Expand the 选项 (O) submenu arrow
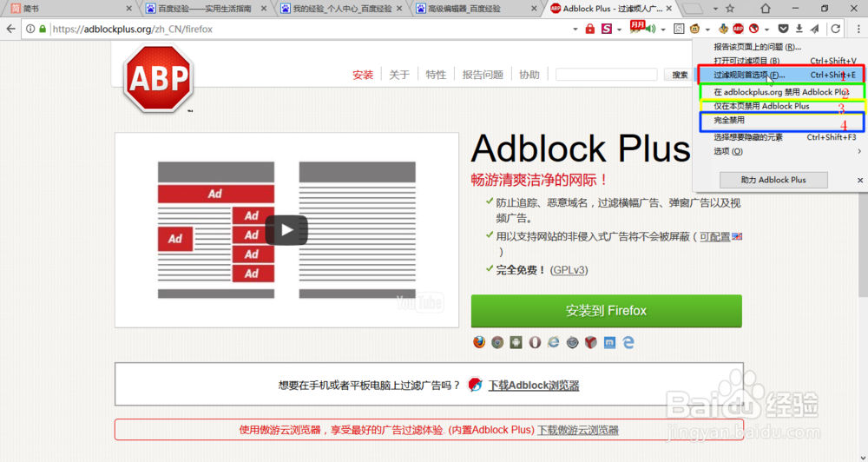Screen dimensions: 868x462 (x=859, y=151)
